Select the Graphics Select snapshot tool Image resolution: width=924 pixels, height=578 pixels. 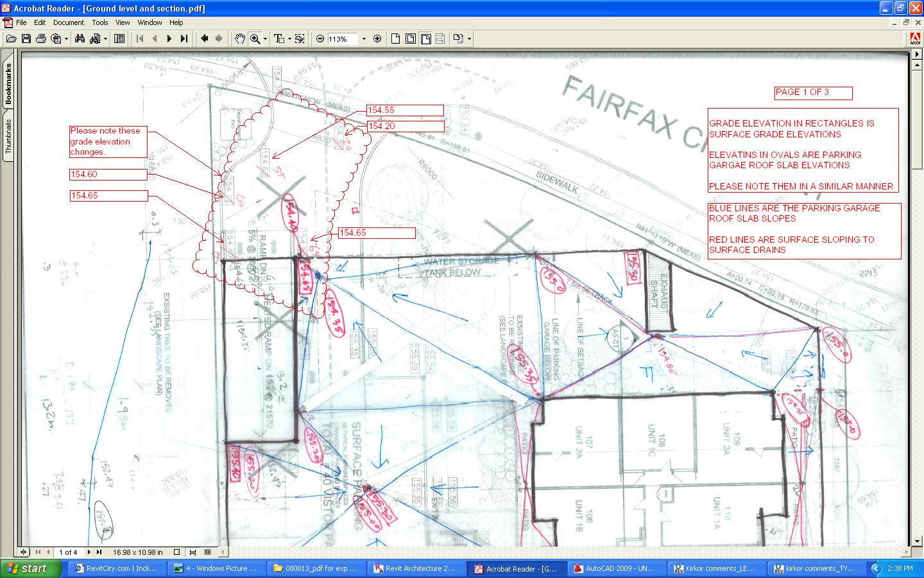click(300, 39)
